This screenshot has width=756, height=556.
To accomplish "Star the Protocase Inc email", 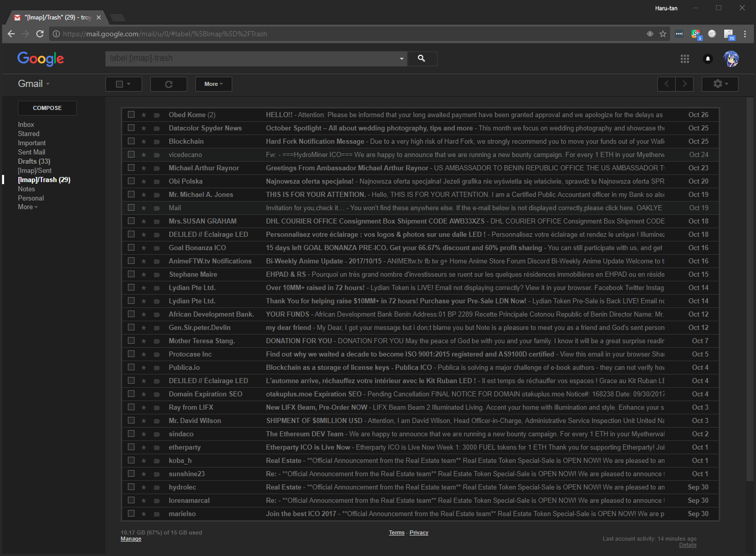I will (144, 354).
